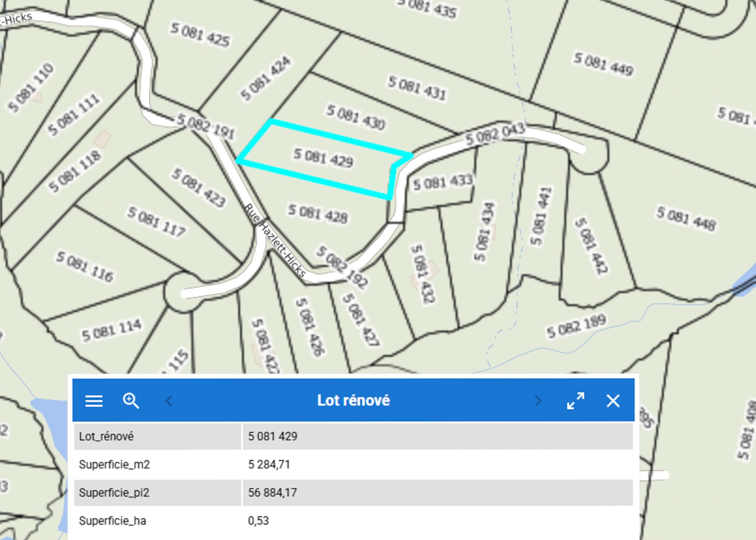
Task: Click the highlighted lot 5 081 429
Action: click(x=323, y=158)
